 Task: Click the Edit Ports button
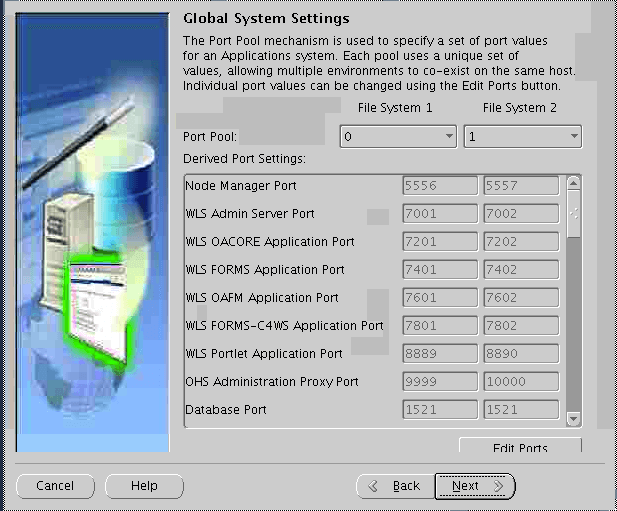(520, 447)
